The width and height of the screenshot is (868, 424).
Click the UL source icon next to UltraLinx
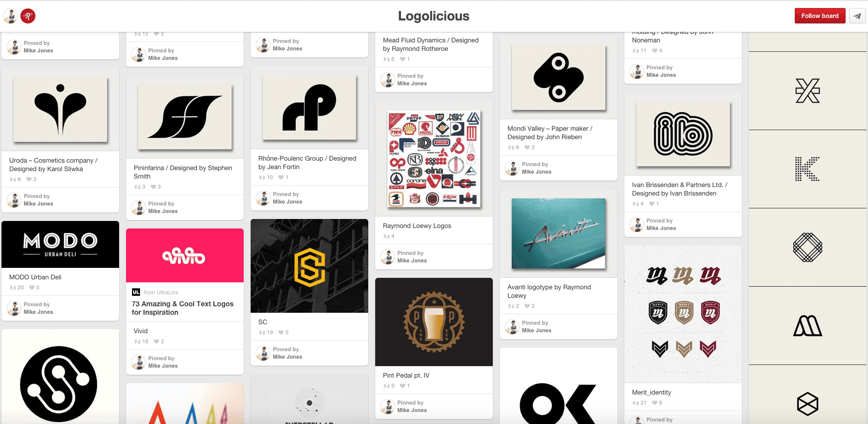[x=136, y=292]
